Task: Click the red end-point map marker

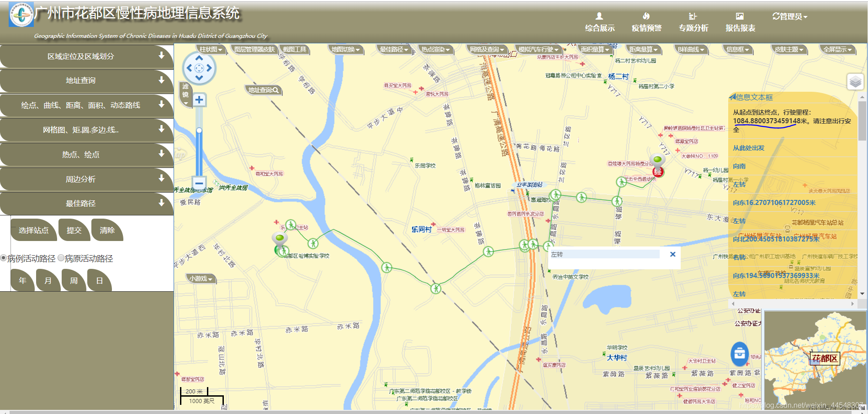Action: 658,172
